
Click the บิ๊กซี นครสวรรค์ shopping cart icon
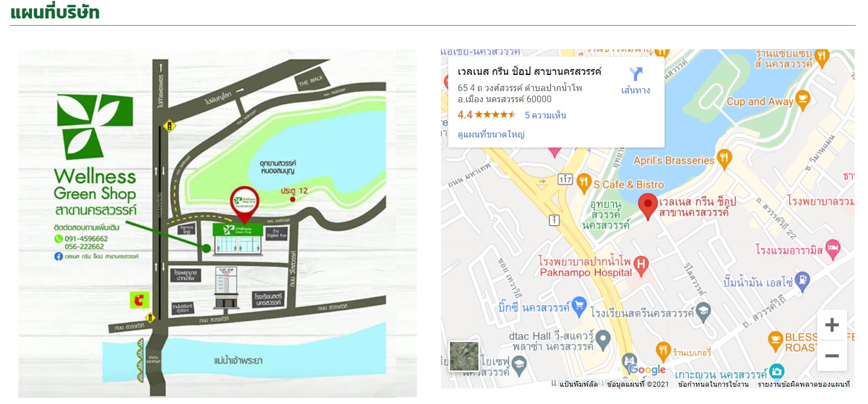click(579, 305)
